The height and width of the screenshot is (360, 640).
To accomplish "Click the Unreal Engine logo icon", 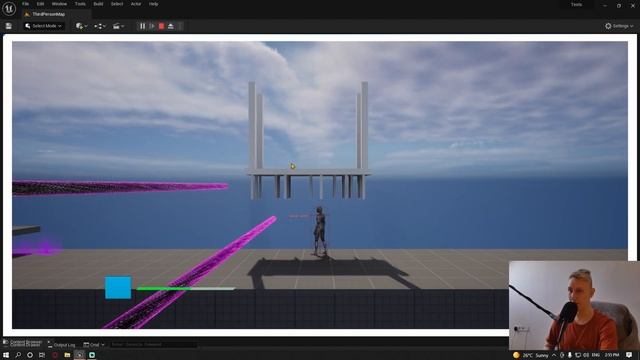I will point(9,8).
